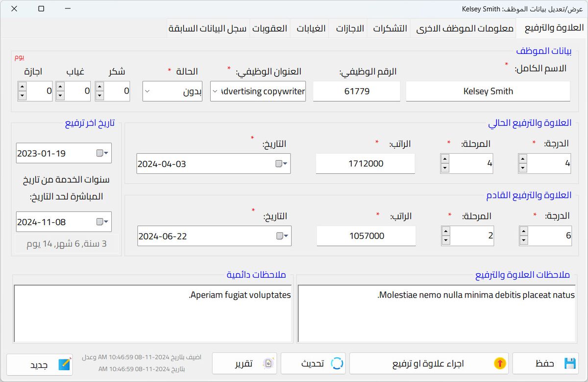Open calendar for last promotion date 2023-01-19

102,153
